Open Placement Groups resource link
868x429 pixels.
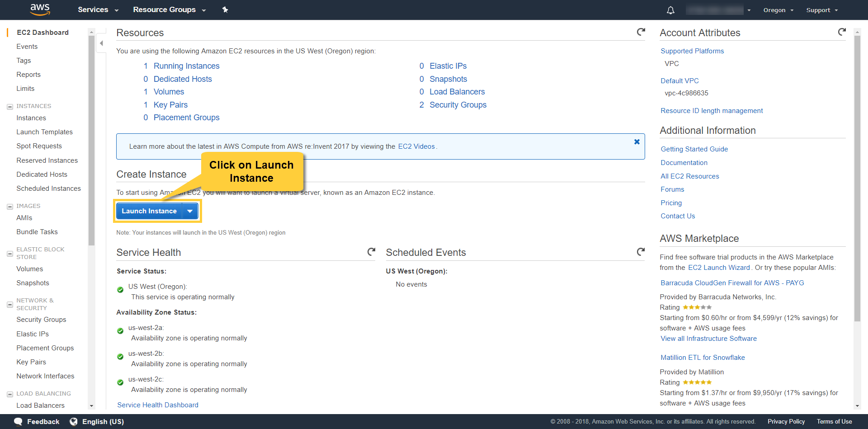coord(186,118)
